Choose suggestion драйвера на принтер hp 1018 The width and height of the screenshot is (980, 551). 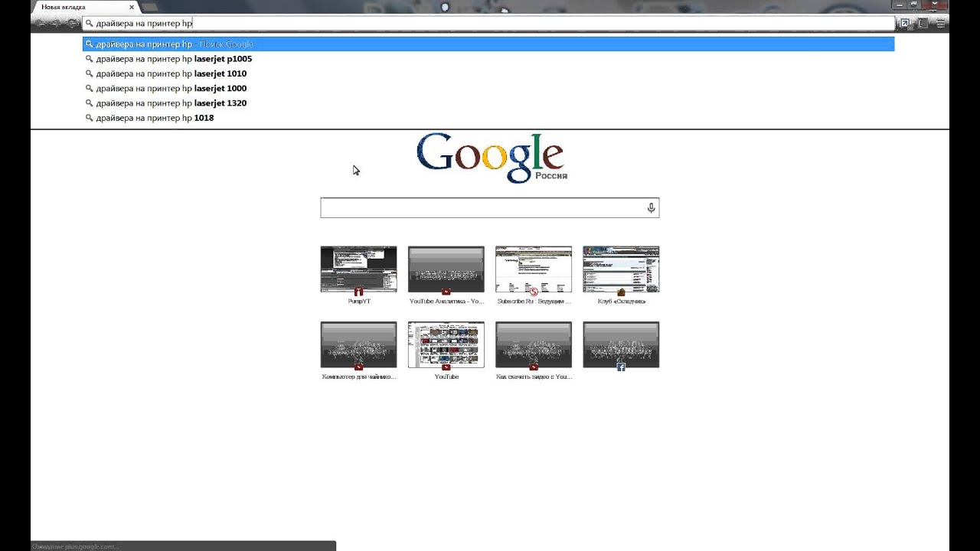tap(488, 118)
